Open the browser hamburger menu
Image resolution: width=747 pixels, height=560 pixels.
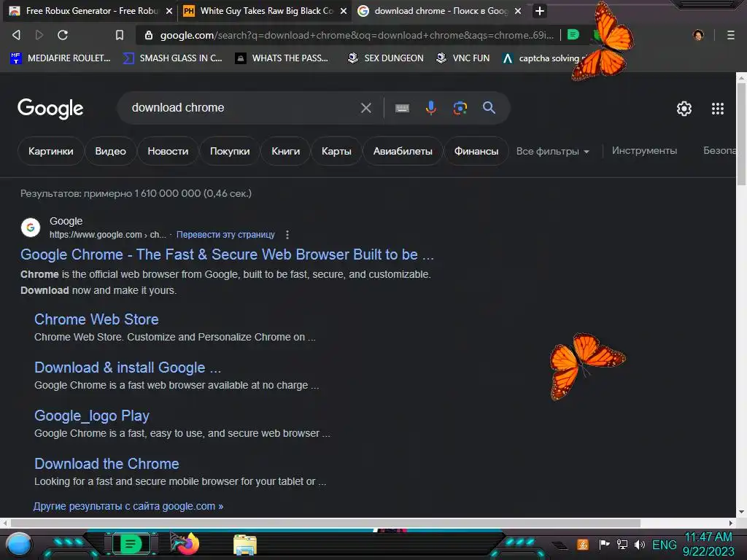[x=730, y=35]
